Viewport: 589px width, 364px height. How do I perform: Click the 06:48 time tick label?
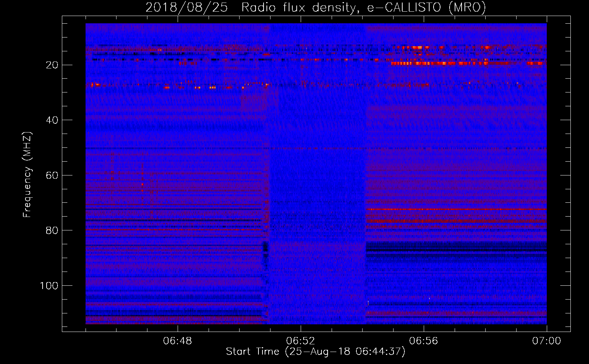coord(178,341)
